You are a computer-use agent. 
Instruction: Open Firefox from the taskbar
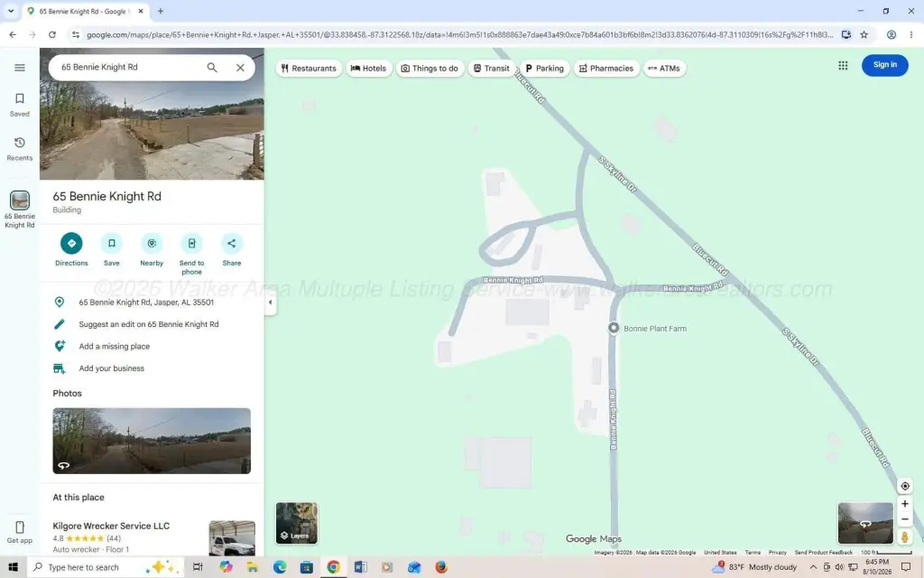440,567
